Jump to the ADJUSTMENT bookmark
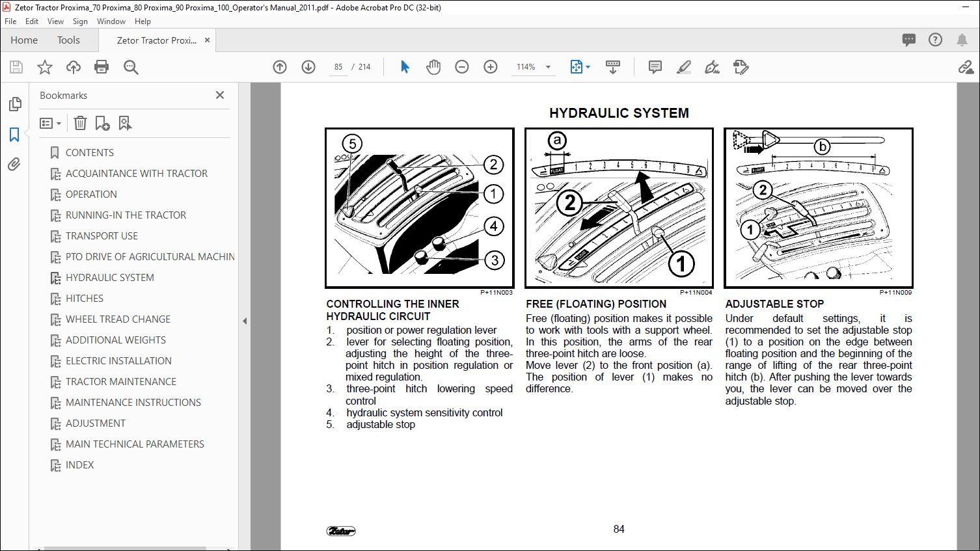The height and width of the screenshot is (551, 980). pyautogui.click(x=96, y=423)
